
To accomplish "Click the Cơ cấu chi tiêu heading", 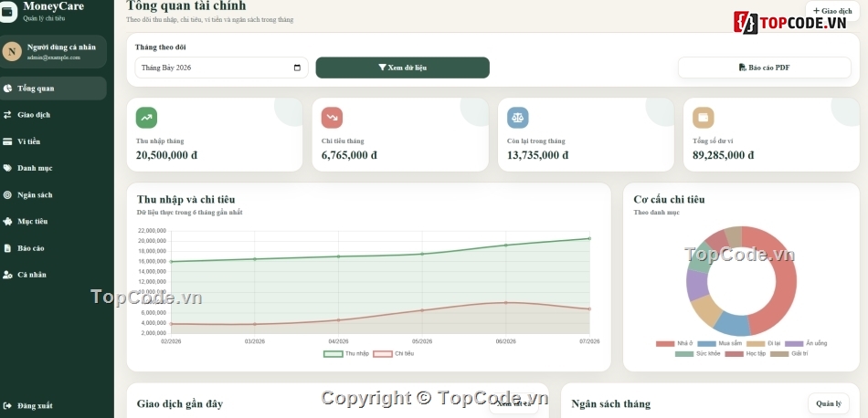I will 669,200.
